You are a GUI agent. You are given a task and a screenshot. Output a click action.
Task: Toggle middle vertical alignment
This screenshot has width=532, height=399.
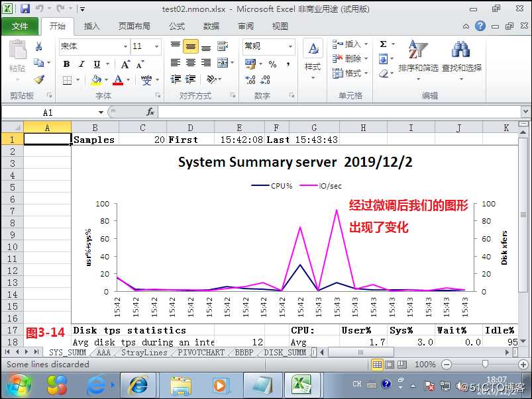tap(191, 46)
